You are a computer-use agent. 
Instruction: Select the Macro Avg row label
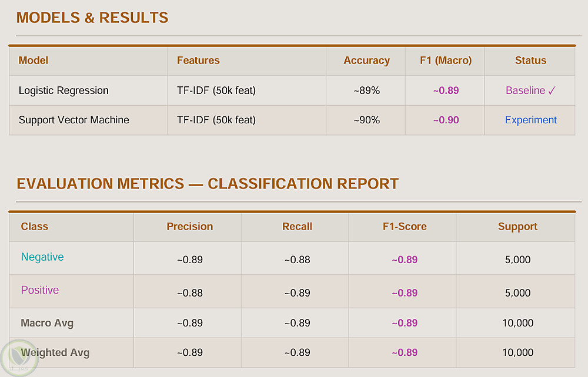coord(47,323)
